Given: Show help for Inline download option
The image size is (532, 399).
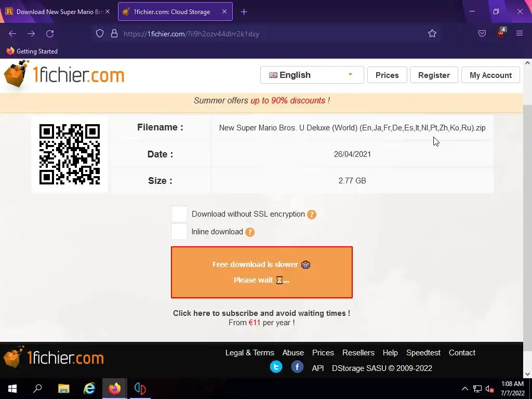Looking at the screenshot, I should click(250, 232).
